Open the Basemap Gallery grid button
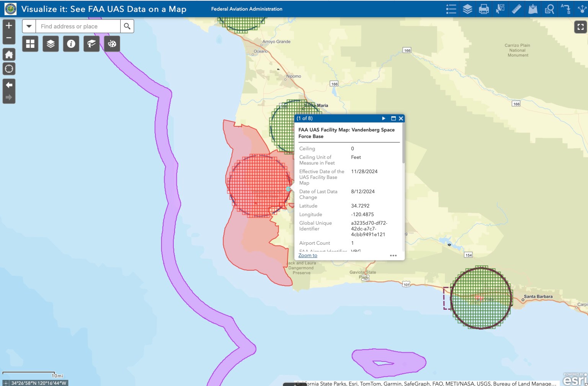 coord(30,44)
